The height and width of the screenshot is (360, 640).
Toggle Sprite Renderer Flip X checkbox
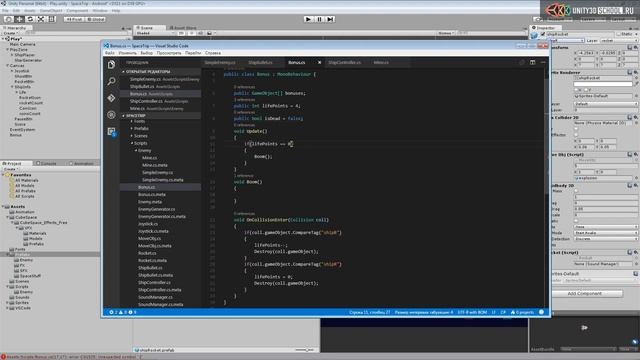pyautogui.click(x=576, y=90)
